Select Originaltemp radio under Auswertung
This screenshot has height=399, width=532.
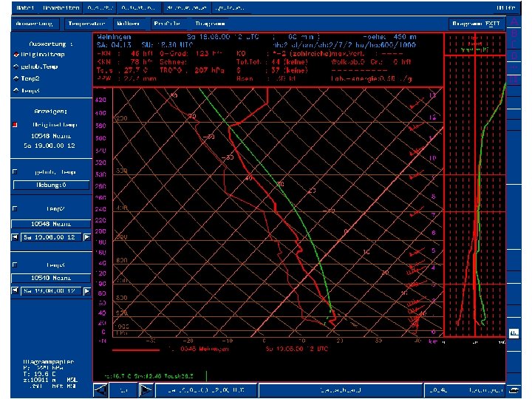point(16,55)
